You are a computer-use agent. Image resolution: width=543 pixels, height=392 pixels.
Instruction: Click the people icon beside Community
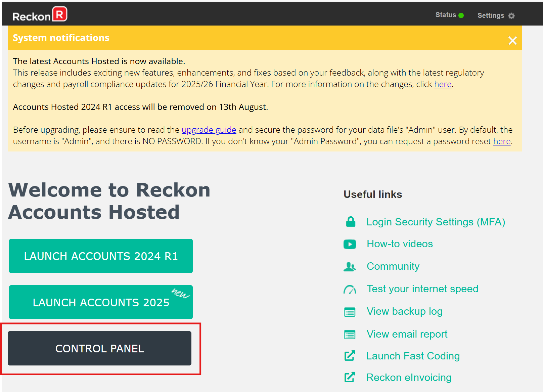click(350, 267)
